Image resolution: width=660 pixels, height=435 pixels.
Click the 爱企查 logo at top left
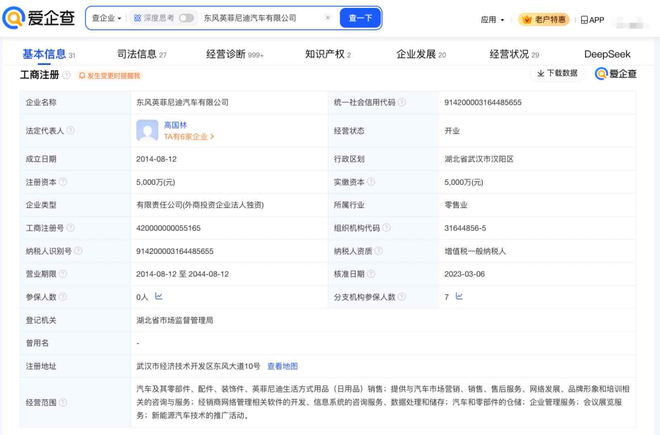point(39,18)
